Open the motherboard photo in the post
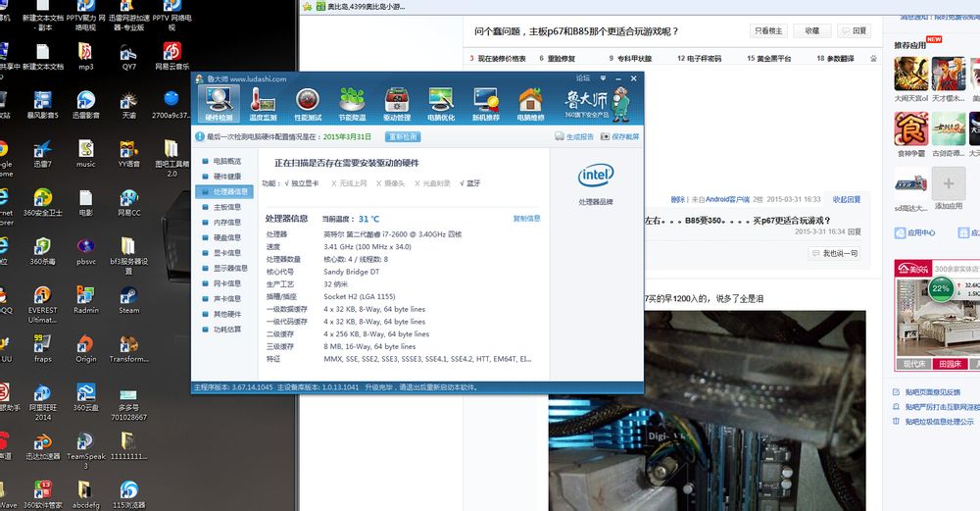980x511 pixels. click(707, 411)
